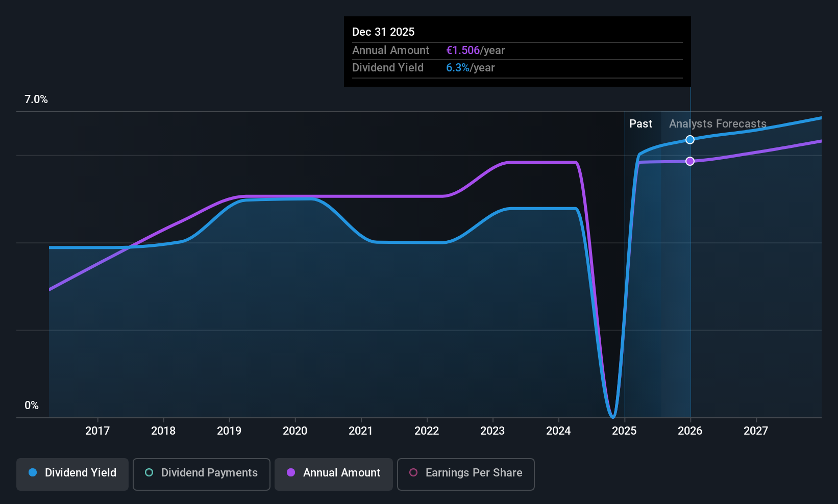Screen dimensions: 838x504
Task: Click the teal Dividend Payments legend circle
Action: [149, 472]
